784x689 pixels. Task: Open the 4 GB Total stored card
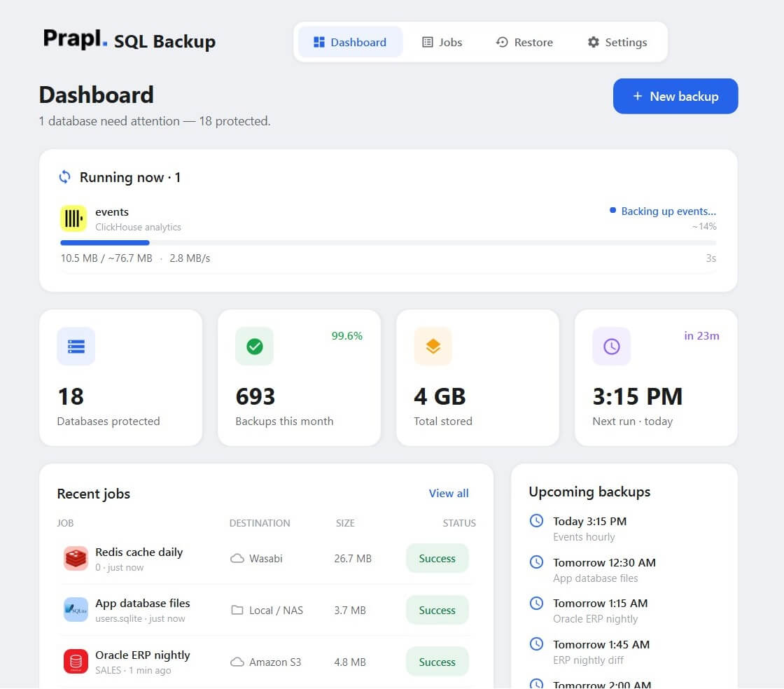tap(477, 377)
